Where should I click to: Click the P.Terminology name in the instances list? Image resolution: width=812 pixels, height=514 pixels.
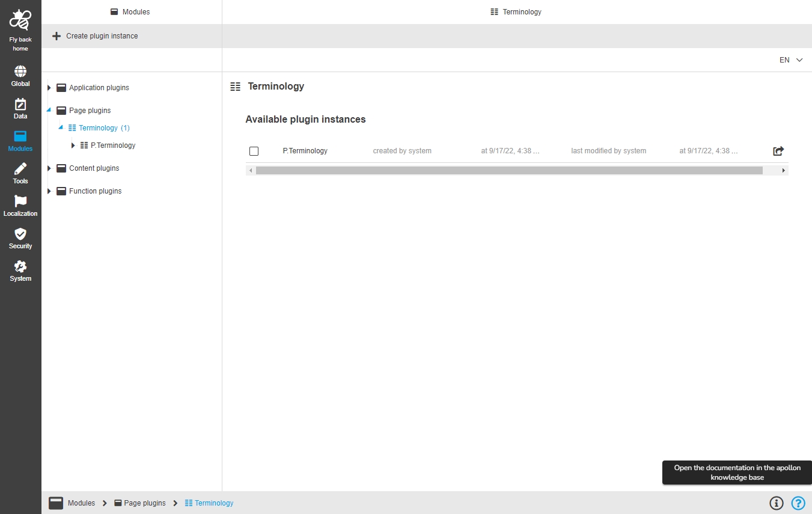pos(305,151)
